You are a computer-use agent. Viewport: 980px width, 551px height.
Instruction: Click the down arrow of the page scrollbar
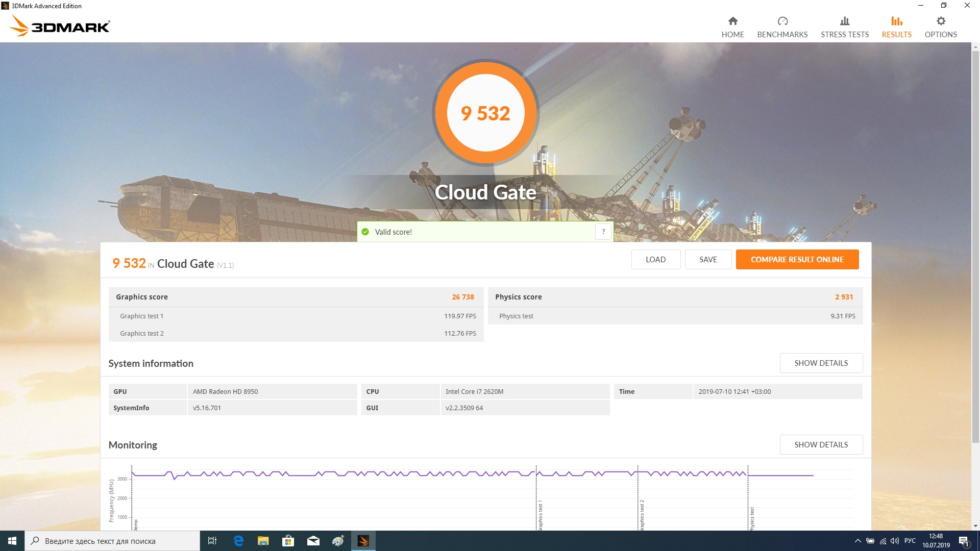coord(975,526)
